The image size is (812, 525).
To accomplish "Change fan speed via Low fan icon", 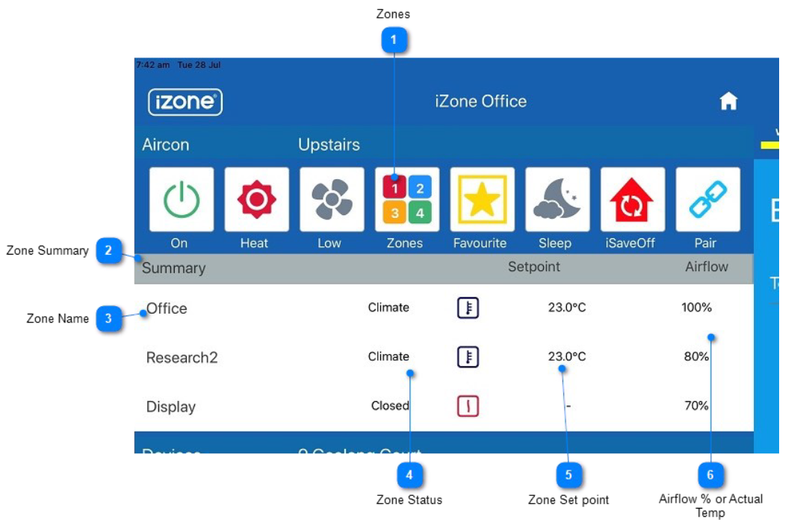I will tap(332, 199).
